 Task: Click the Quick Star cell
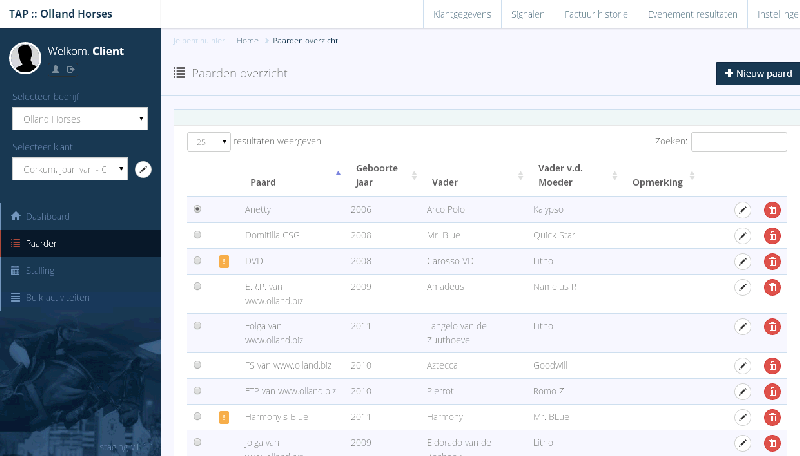point(554,235)
